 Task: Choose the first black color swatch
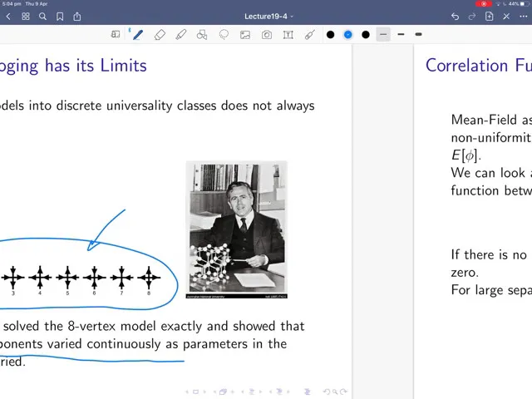(331, 35)
